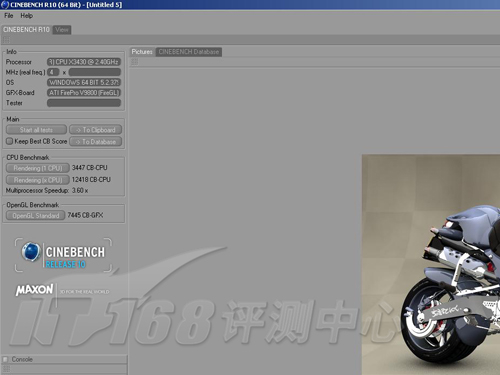Open the File menu
Viewport: 500px width, 375px height.
9,16
